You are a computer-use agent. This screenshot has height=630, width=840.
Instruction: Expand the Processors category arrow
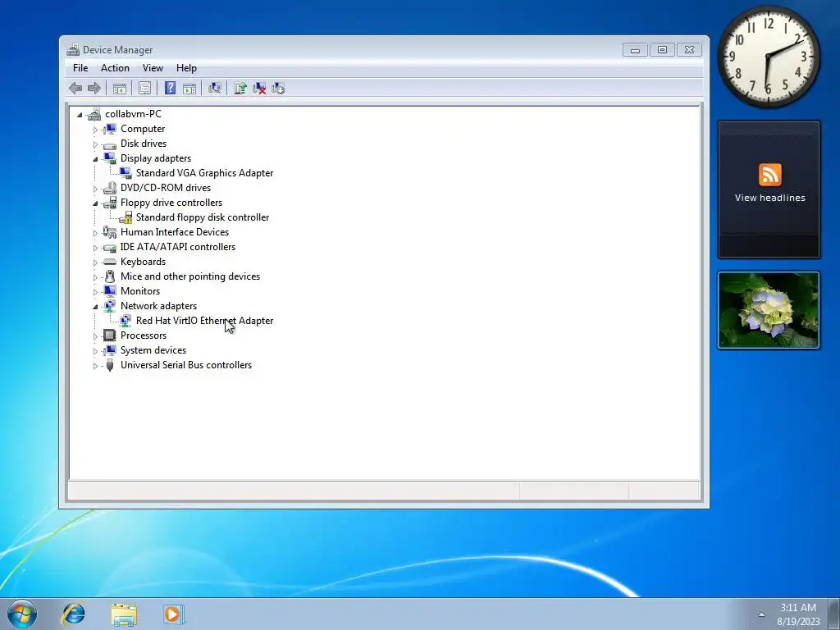click(x=95, y=336)
